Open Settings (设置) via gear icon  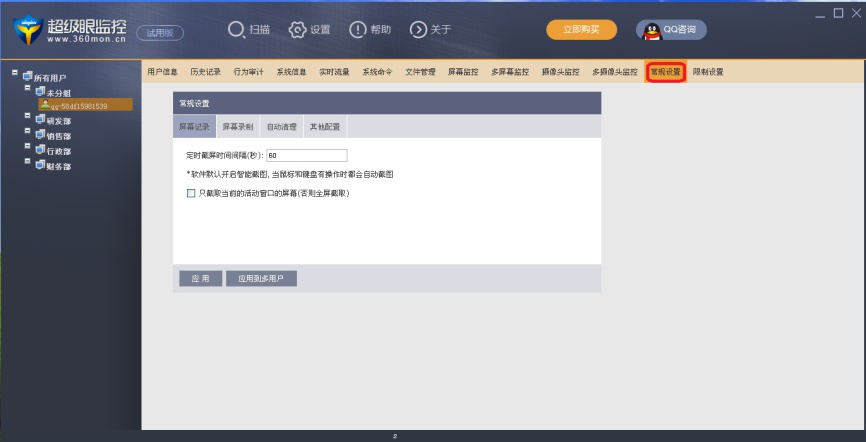click(x=297, y=30)
